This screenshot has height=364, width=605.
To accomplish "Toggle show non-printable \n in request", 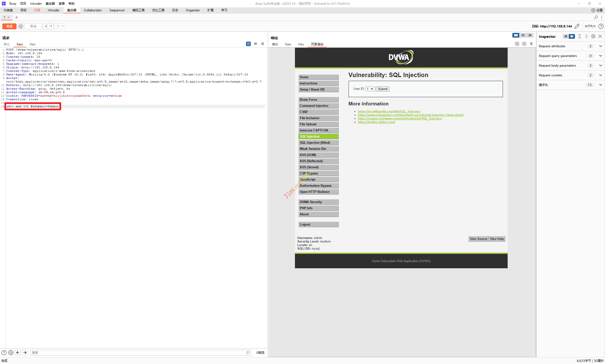I will [x=255, y=44].
